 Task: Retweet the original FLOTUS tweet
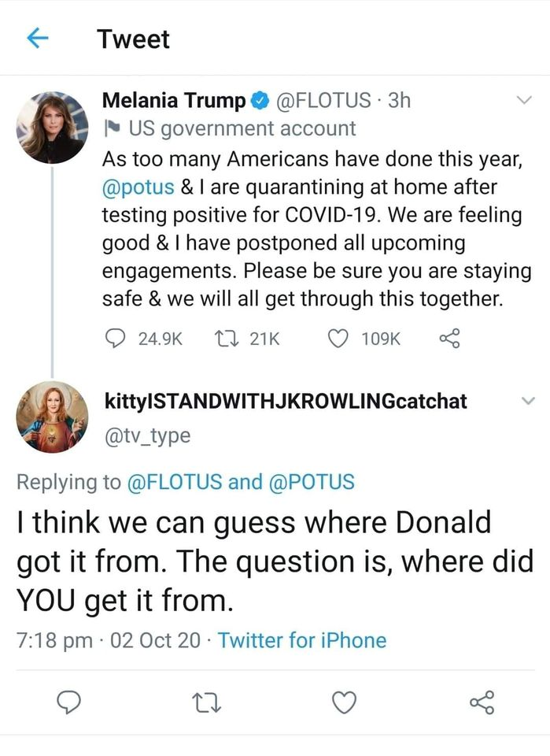(x=224, y=339)
